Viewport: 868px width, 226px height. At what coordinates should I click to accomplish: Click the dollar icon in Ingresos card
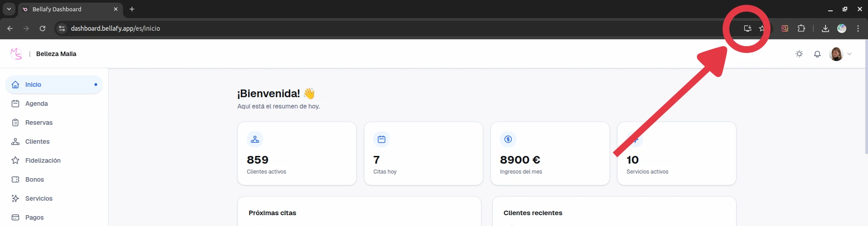(508, 139)
